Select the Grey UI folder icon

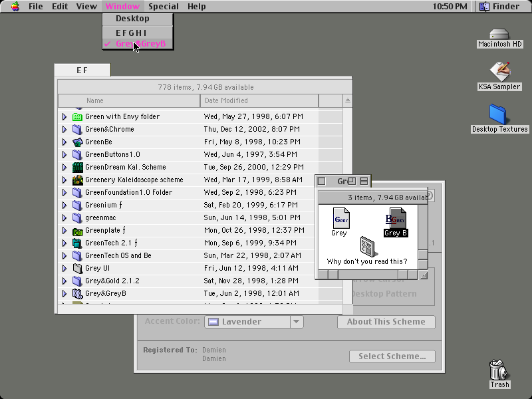pyautogui.click(x=77, y=269)
